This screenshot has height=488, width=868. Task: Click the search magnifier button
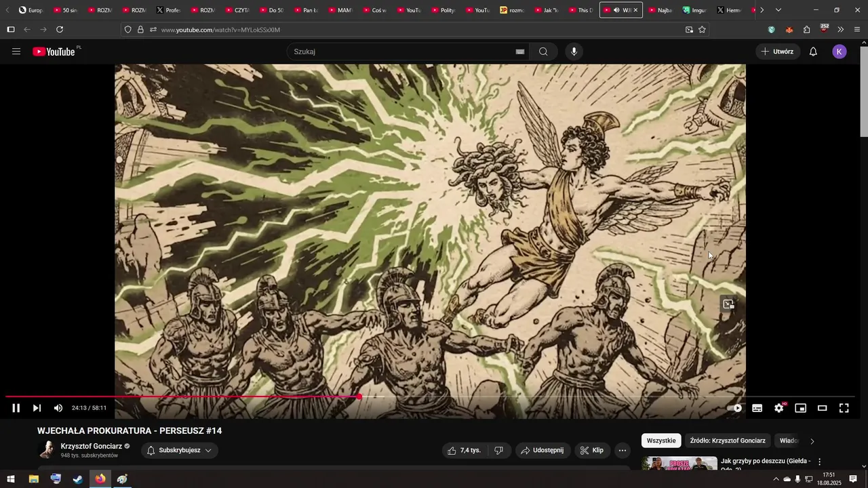point(543,52)
